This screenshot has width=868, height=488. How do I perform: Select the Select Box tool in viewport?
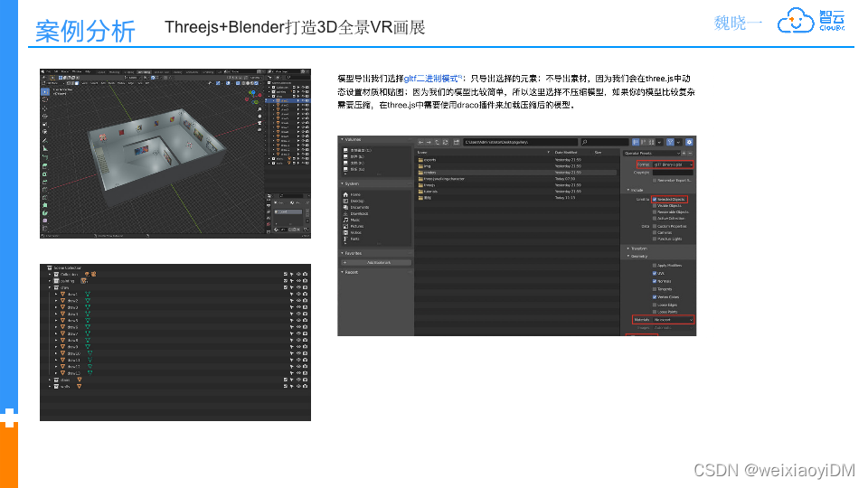(x=45, y=92)
